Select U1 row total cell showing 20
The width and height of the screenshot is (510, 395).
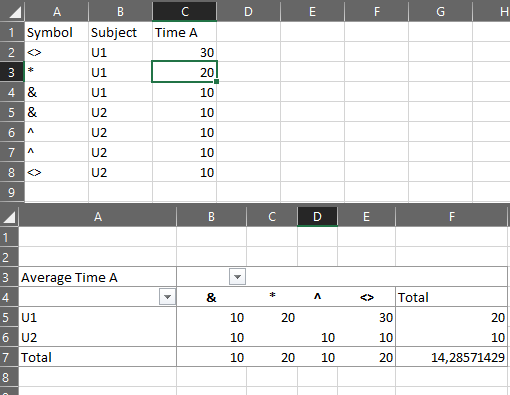tap(452, 317)
